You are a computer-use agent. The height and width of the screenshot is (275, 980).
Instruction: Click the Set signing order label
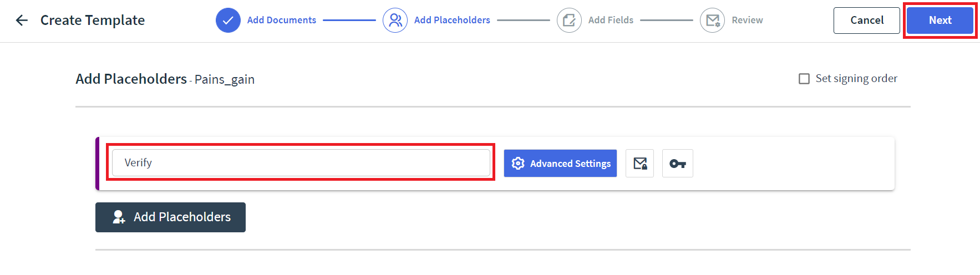[856, 79]
